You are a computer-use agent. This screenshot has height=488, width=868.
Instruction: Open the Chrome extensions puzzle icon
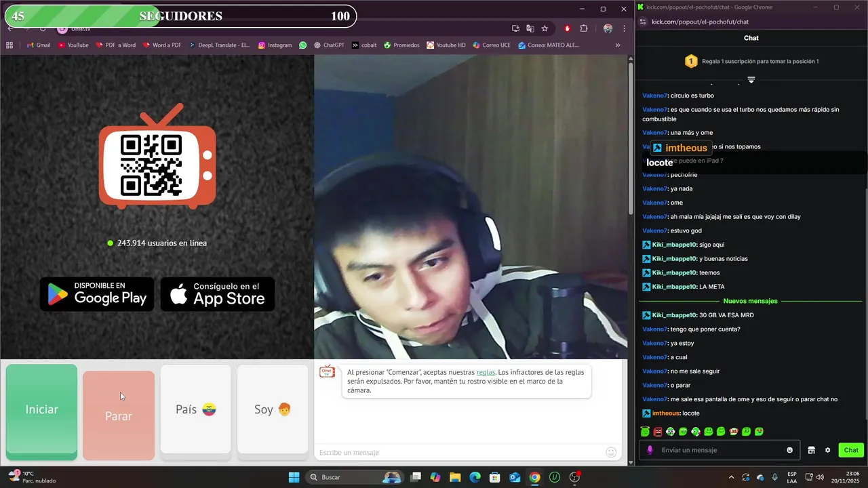pos(584,28)
